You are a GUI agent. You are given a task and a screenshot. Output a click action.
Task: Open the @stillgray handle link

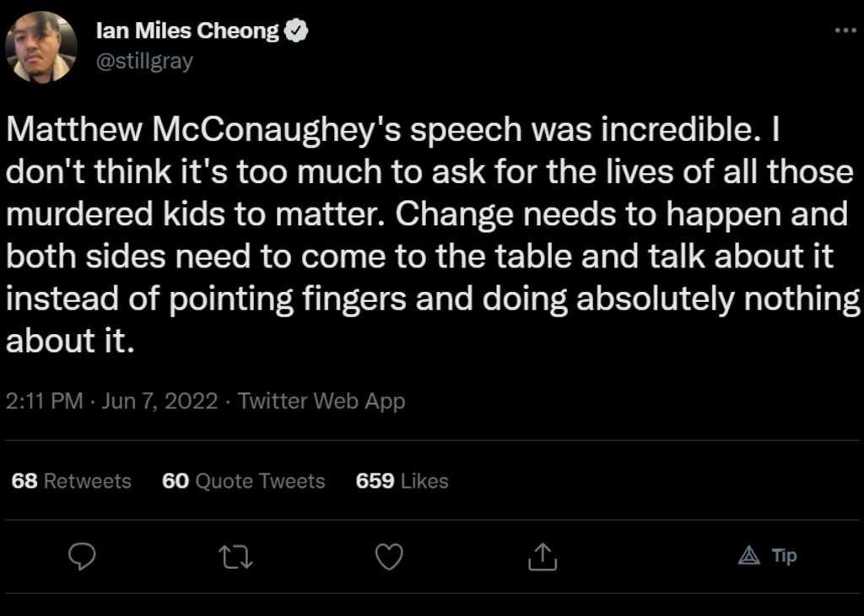click(x=145, y=61)
